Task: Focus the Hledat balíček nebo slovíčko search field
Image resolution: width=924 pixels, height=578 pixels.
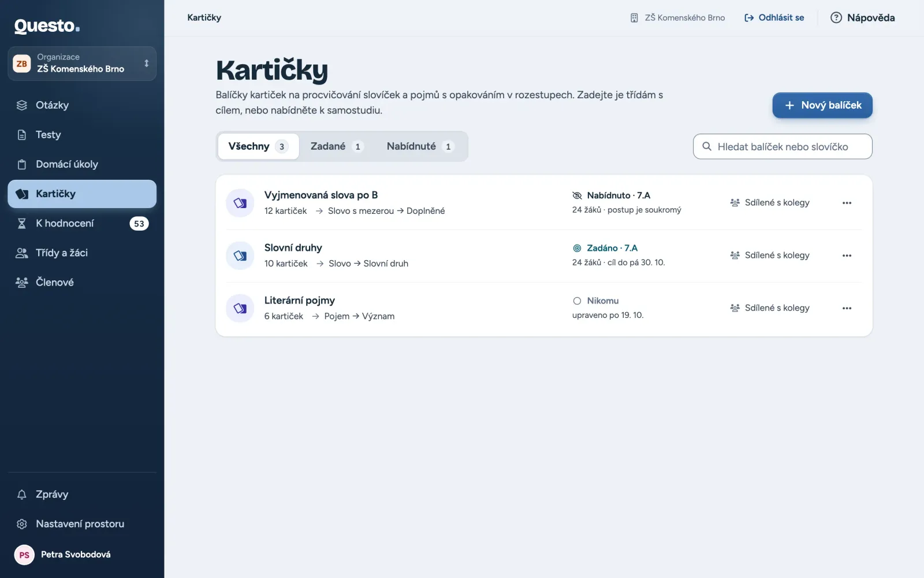Action: click(783, 147)
